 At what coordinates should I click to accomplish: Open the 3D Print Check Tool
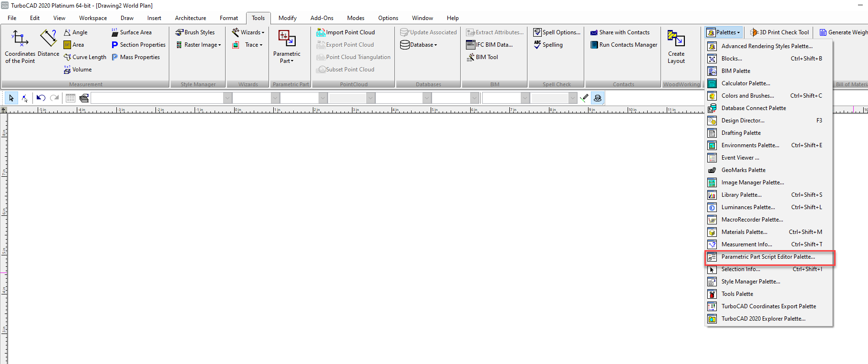pyautogui.click(x=779, y=32)
